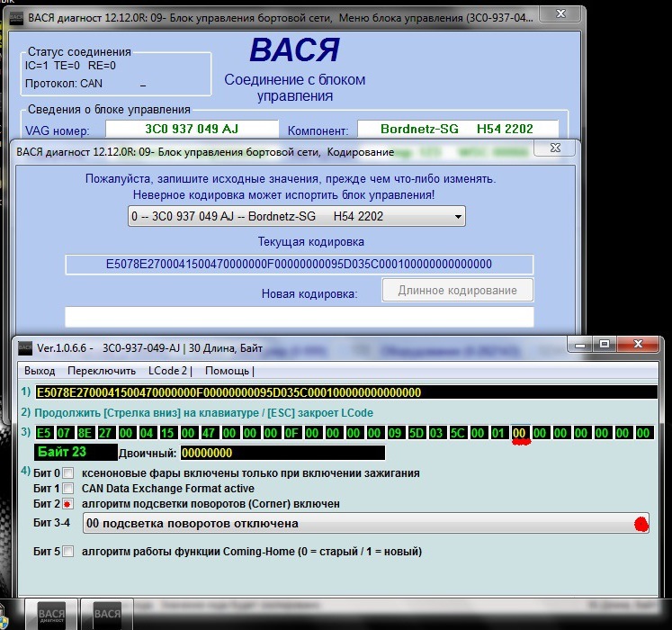672x630 pixels.
Task: Select byte 04 in byte row
Action: [x=147, y=433]
